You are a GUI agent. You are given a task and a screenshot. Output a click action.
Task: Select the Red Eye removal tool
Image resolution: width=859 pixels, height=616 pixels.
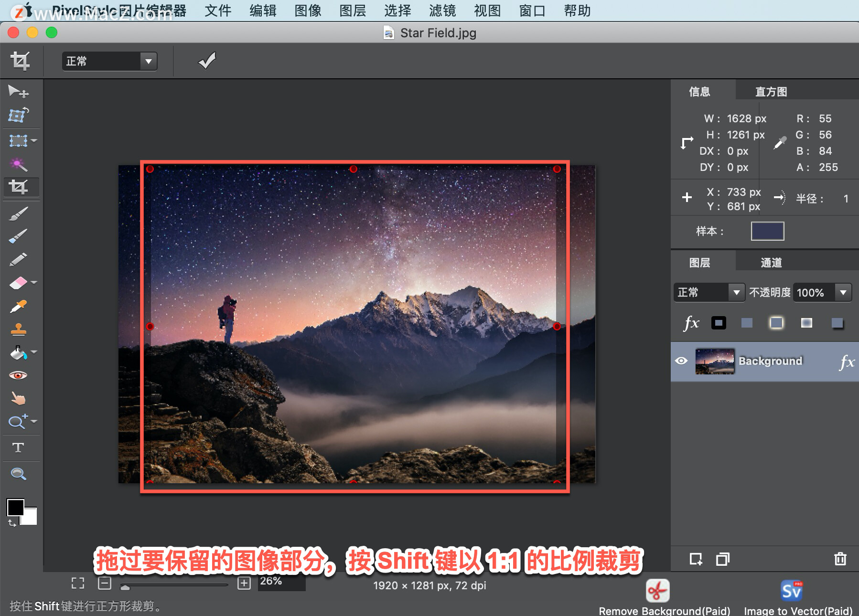(19, 375)
